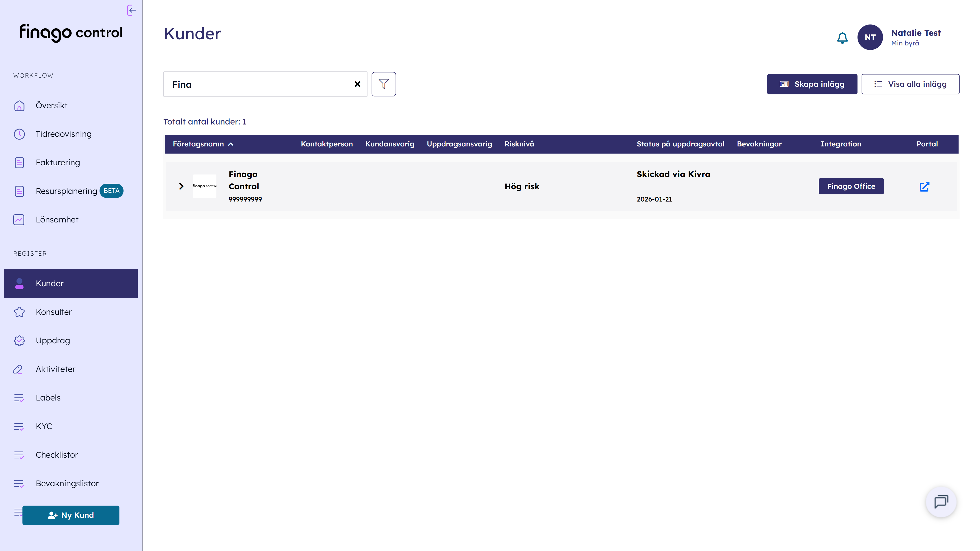Collapse the sidebar with the arrow icon
Image resolution: width=980 pixels, height=551 pixels.
click(x=132, y=10)
